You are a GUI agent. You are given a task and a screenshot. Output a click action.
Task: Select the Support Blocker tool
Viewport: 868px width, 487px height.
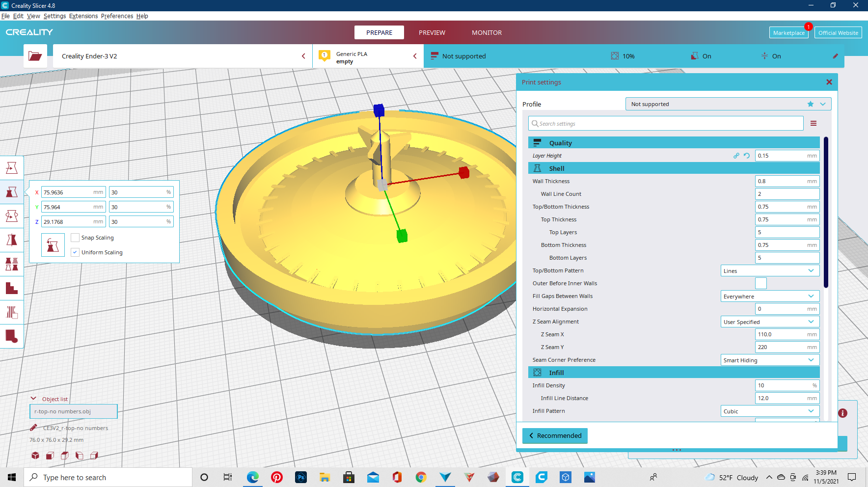pos(12,288)
